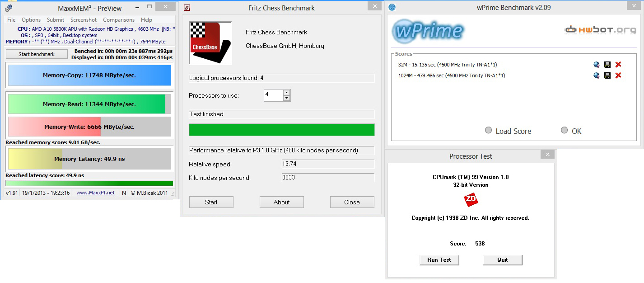The width and height of the screenshot is (644, 283).
Task: Close the Fritz Chess Benchmark window
Action: [x=374, y=6]
